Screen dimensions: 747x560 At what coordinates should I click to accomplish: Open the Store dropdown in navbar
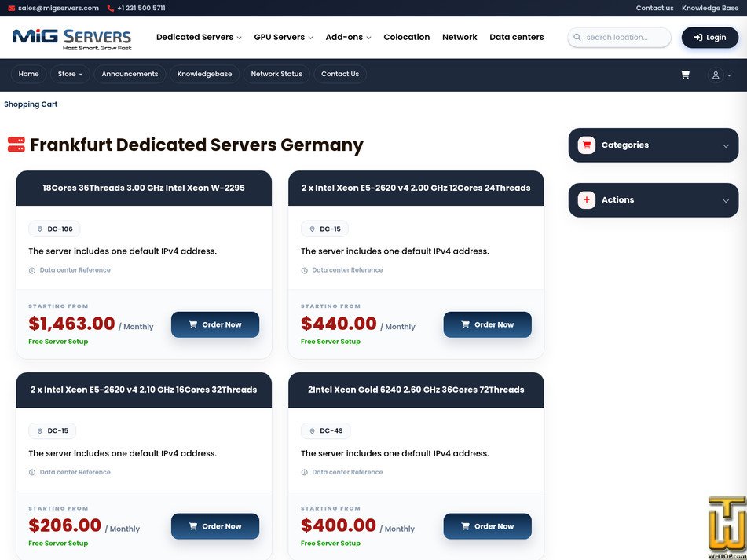[x=70, y=75]
